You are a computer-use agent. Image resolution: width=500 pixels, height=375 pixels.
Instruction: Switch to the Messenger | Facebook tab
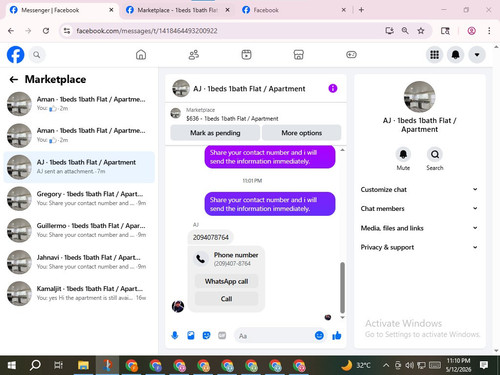61,10
